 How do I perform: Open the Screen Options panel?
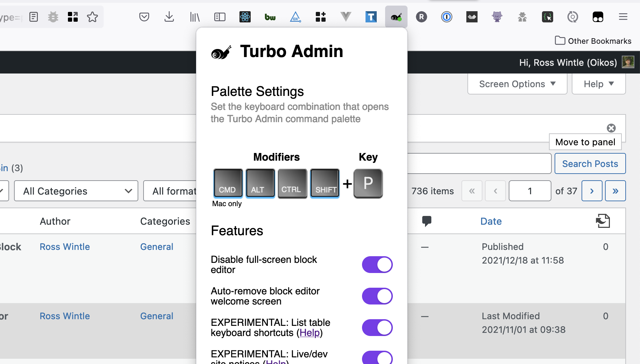coord(517,84)
